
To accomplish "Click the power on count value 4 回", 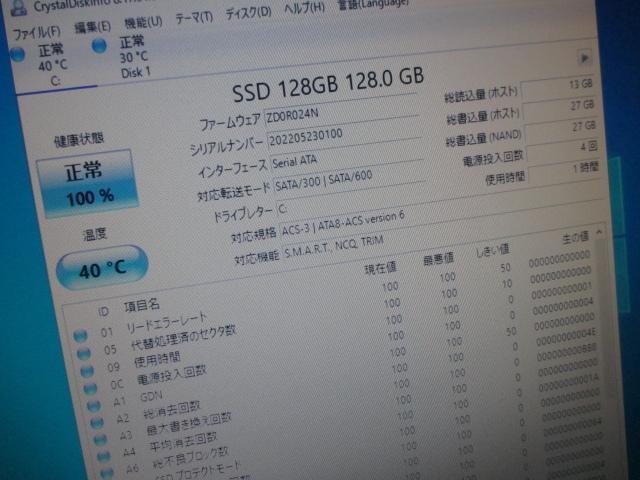I will [563, 151].
